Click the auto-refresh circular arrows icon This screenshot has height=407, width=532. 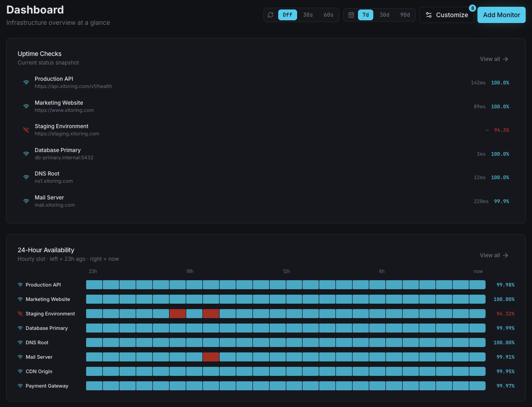click(271, 14)
